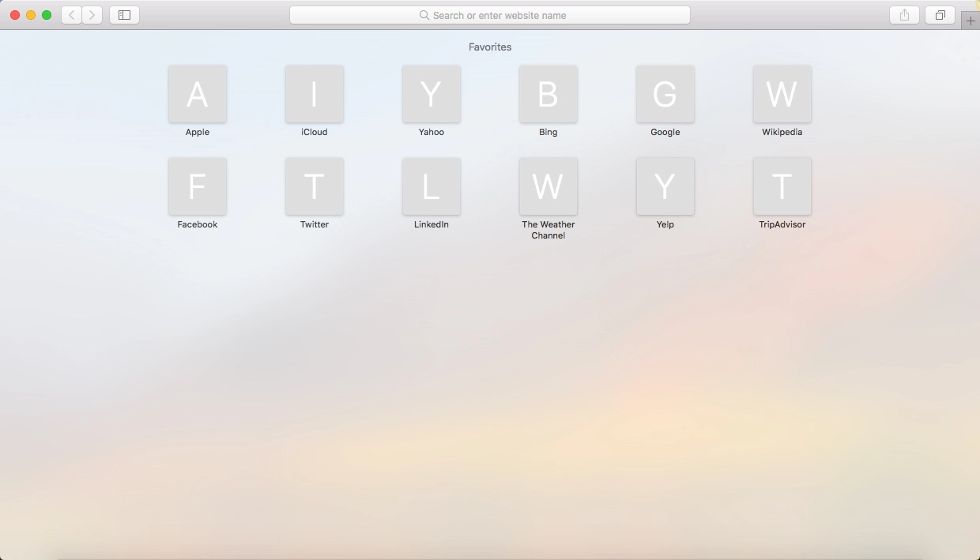Click the back navigation arrow
Screen dimensions: 980x560
point(72,15)
